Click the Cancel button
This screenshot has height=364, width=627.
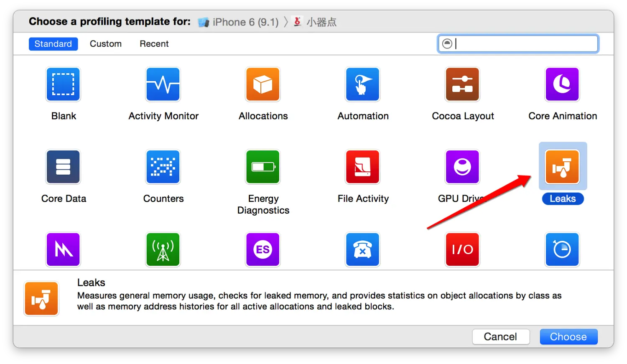[x=501, y=337]
